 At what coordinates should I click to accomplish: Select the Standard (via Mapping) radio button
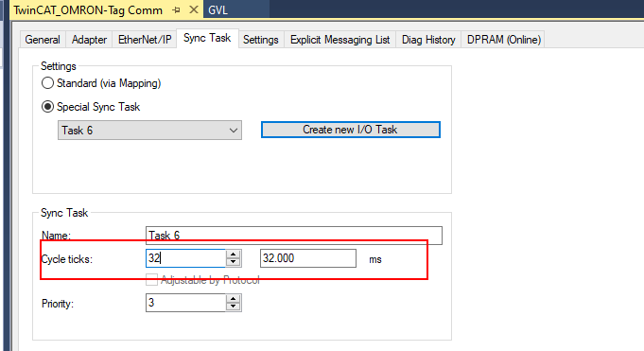pyautogui.click(x=47, y=83)
